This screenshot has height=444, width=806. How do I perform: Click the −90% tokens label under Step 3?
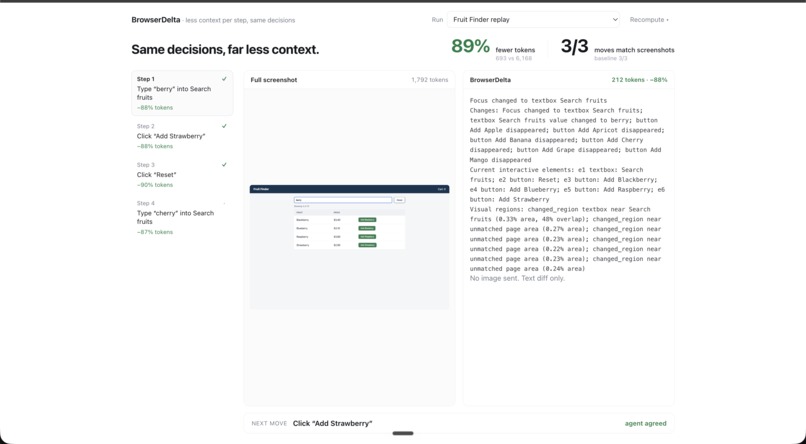click(x=155, y=185)
